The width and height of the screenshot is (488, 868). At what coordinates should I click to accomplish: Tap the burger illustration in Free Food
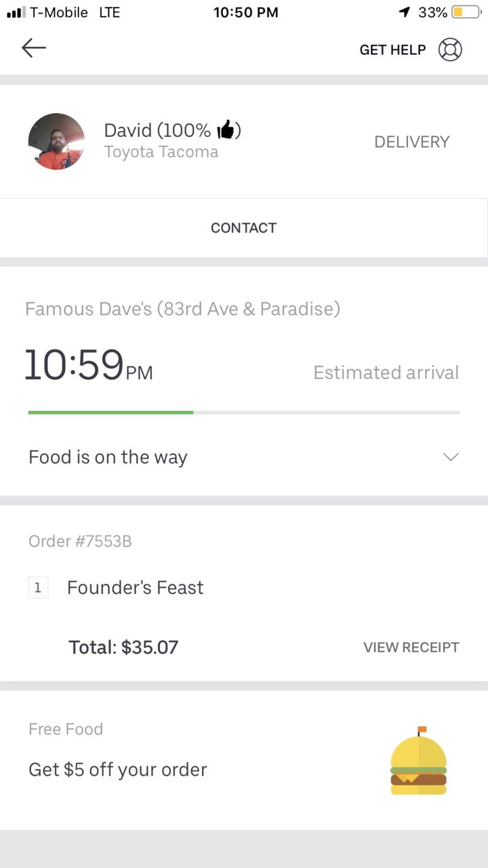(419, 760)
